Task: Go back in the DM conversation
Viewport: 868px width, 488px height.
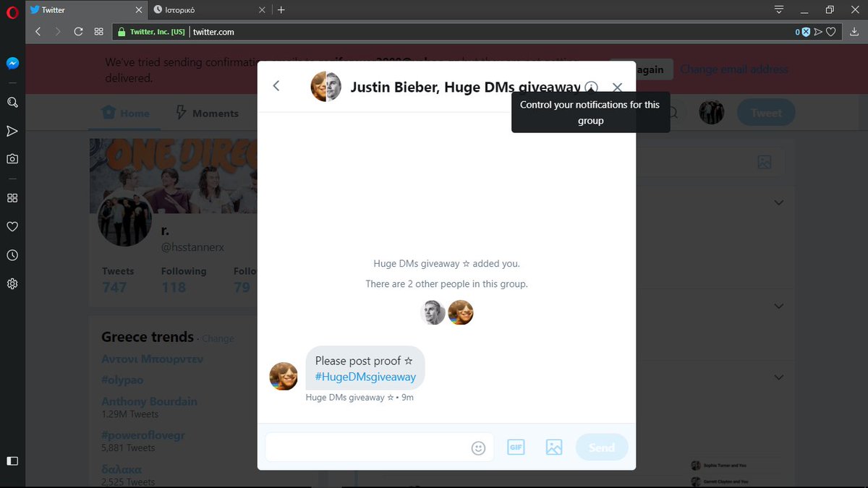Action: (276, 86)
